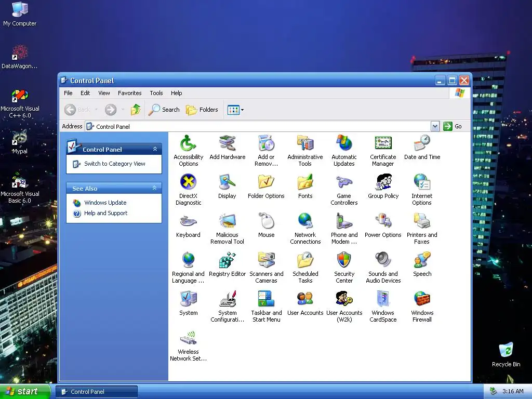
Task: Open Mouse settings icon
Action: [x=267, y=225]
